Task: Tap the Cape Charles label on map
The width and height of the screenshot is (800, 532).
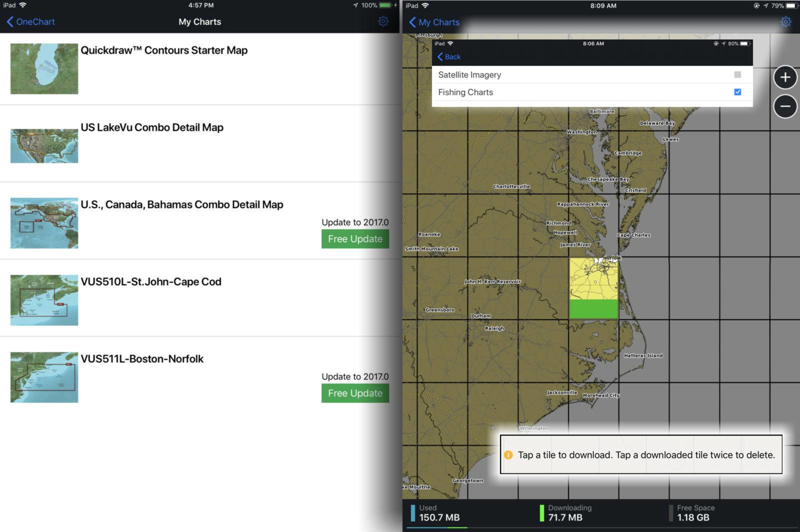Action: coord(633,235)
